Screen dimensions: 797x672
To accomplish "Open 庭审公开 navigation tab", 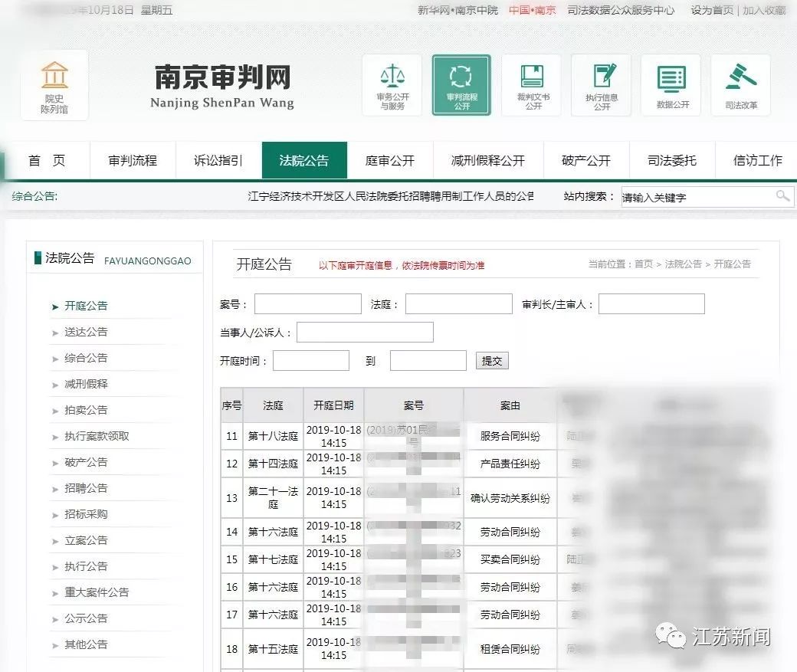I will point(390,161).
